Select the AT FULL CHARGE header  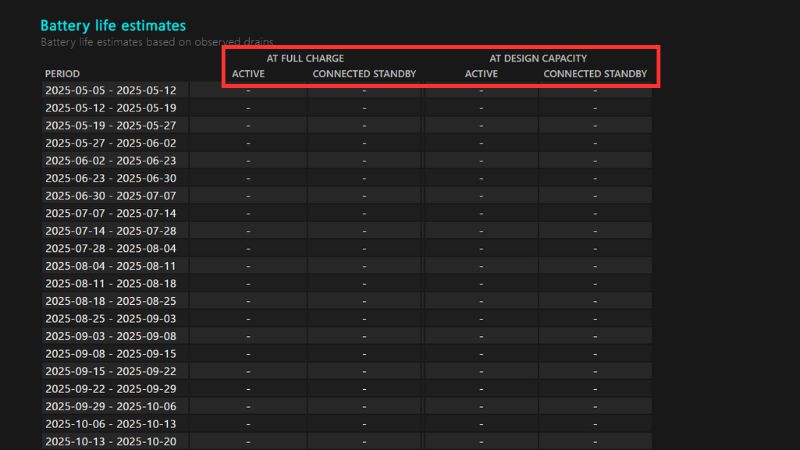305,59
